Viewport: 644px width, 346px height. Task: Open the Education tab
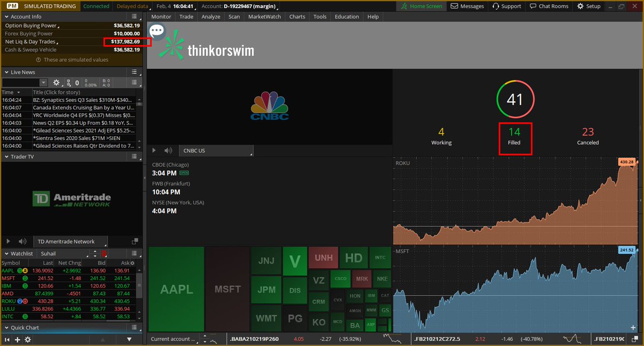click(x=347, y=17)
